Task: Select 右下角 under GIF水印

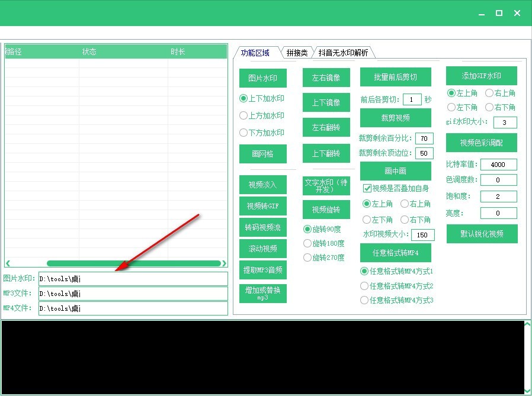Action: pyautogui.click(x=500, y=108)
